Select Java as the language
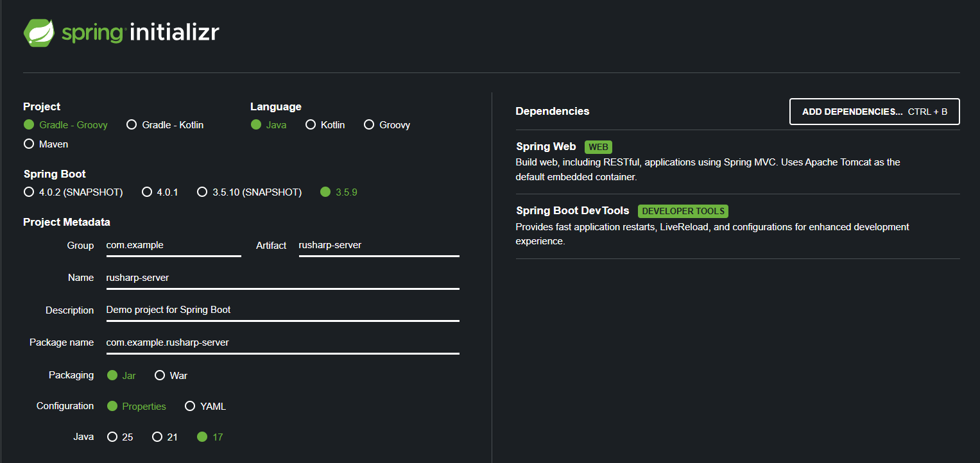 pyautogui.click(x=269, y=125)
